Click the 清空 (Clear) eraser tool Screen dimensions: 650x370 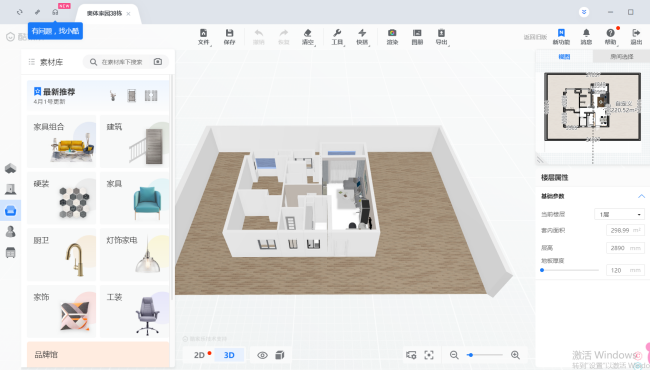click(308, 36)
